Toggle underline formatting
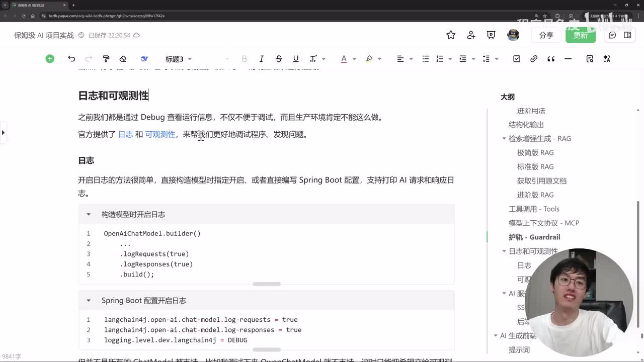This screenshot has height=362, width=644. (296, 59)
